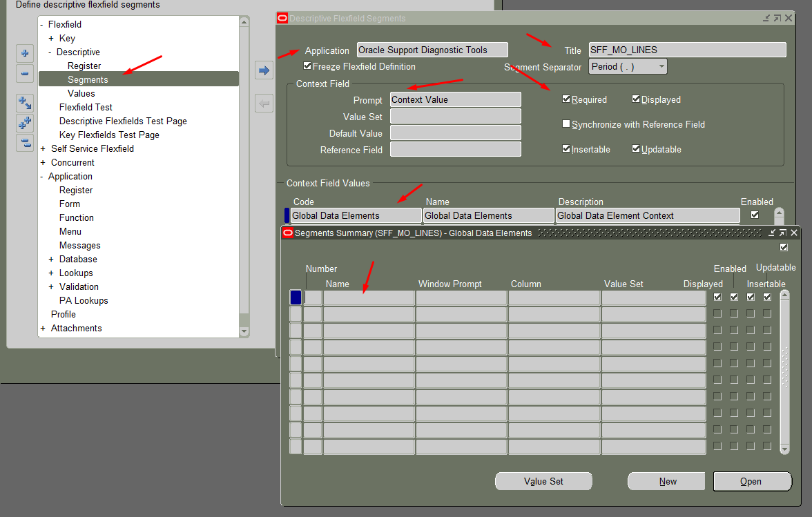Select Register under Descriptive
Image resolution: width=812 pixels, height=517 pixels.
pos(84,66)
